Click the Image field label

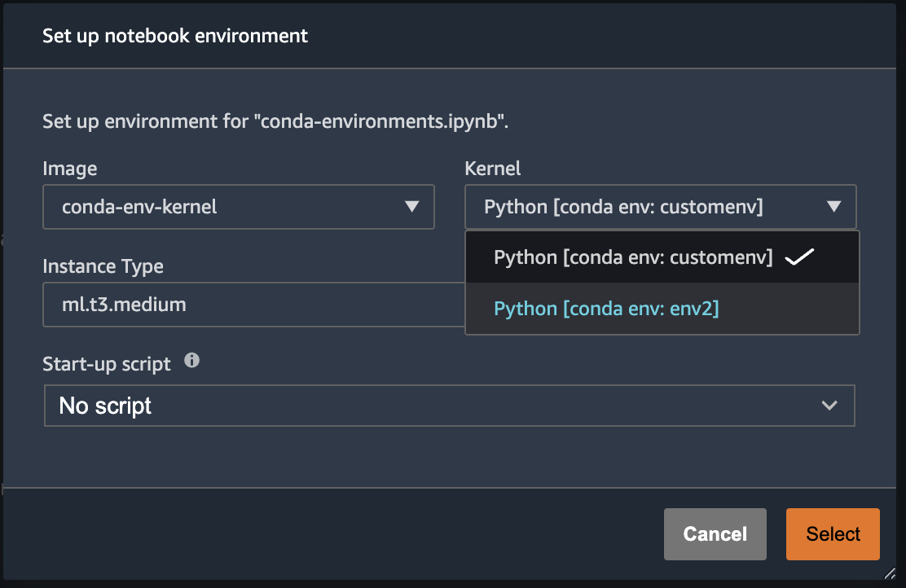click(x=69, y=169)
